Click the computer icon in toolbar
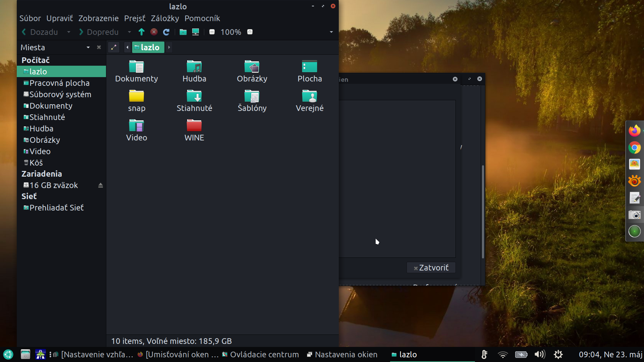This screenshot has width=644, height=362. point(196,32)
